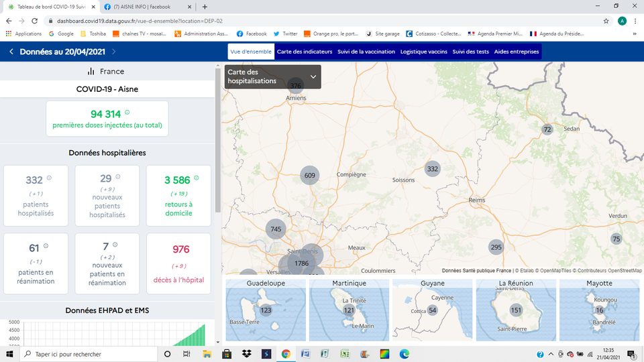Open Chrome from the Windows taskbar
This screenshot has height=362, width=644.
286,354
